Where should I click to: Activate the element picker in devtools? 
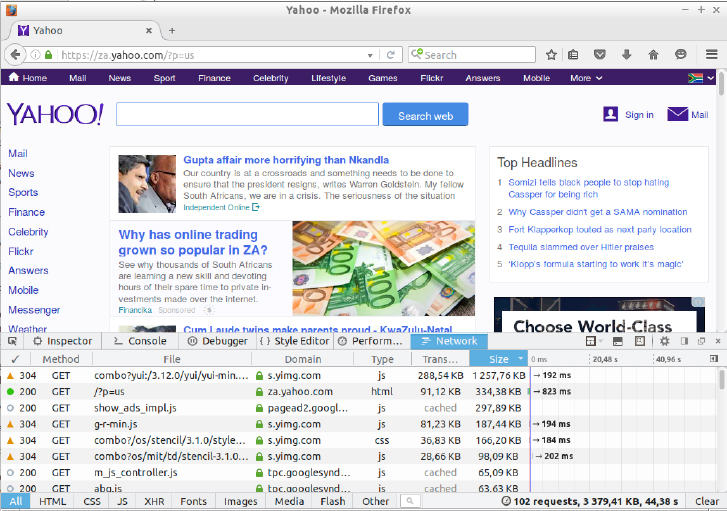coord(12,341)
